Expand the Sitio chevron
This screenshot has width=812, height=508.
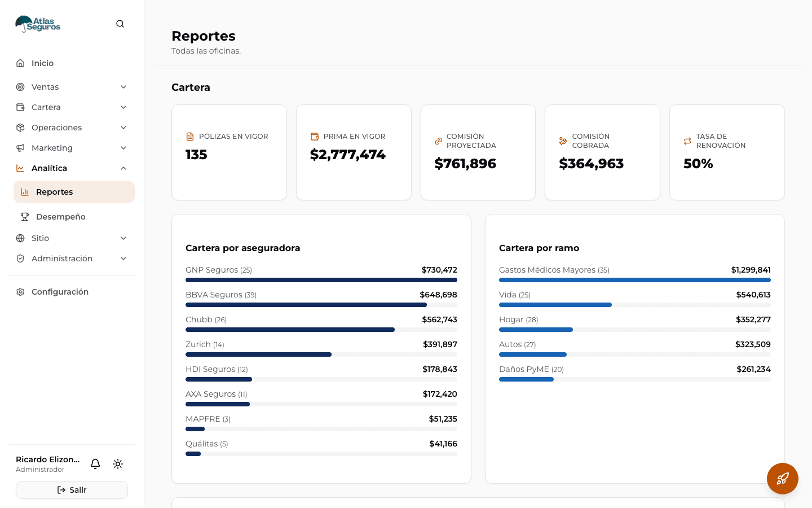point(123,238)
